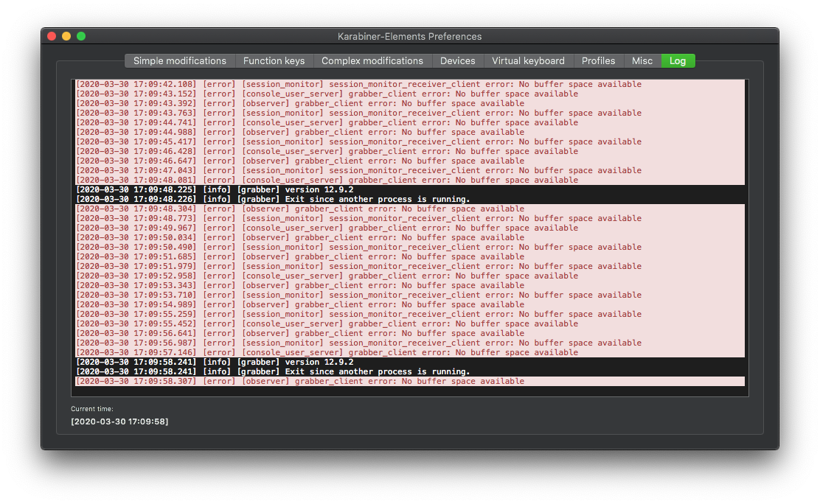The width and height of the screenshot is (820, 504).
Task: Open the Virtual keyboard tab
Action: pos(528,60)
